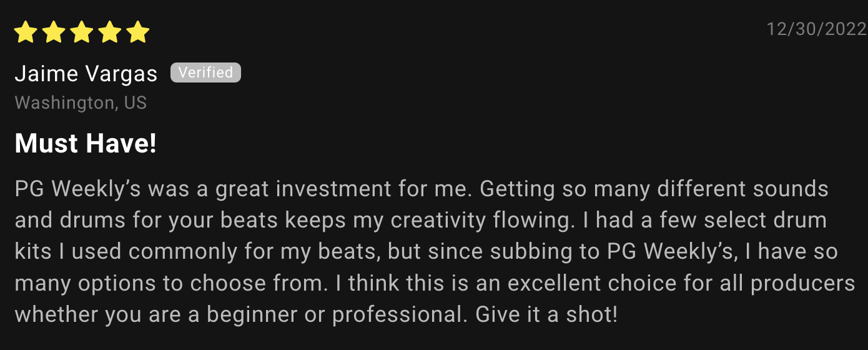Image resolution: width=868 pixels, height=350 pixels.
Task: Click the second yellow rating star
Action: click(54, 32)
